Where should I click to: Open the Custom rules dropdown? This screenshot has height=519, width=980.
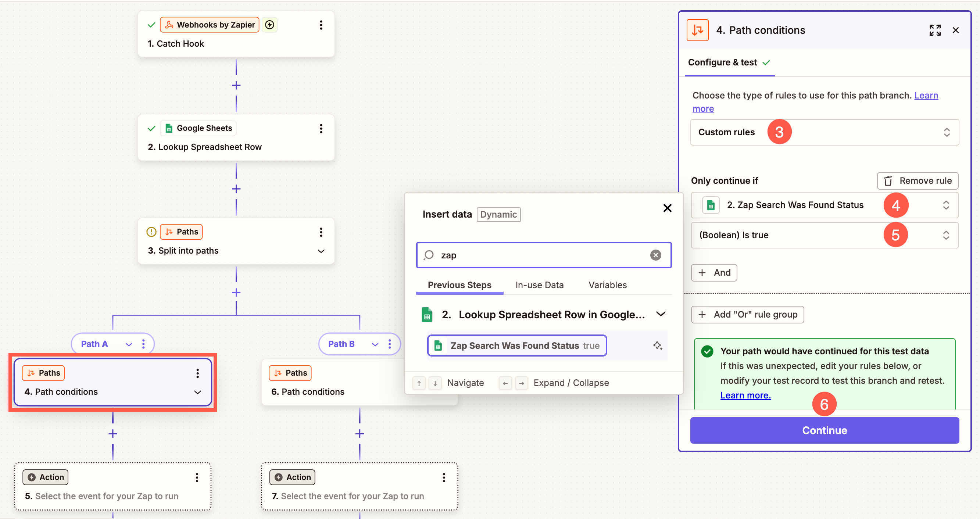pos(825,132)
